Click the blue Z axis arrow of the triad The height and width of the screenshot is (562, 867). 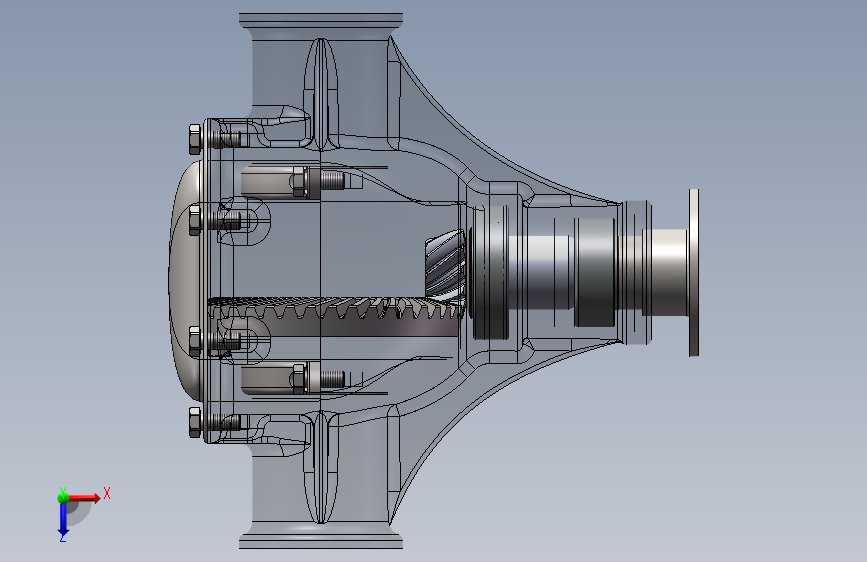click(x=63, y=520)
